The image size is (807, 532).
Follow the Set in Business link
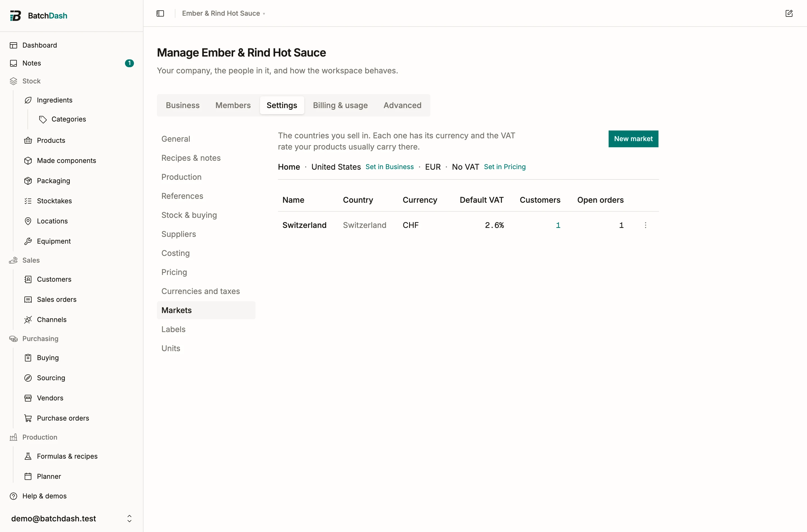[389, 167]
